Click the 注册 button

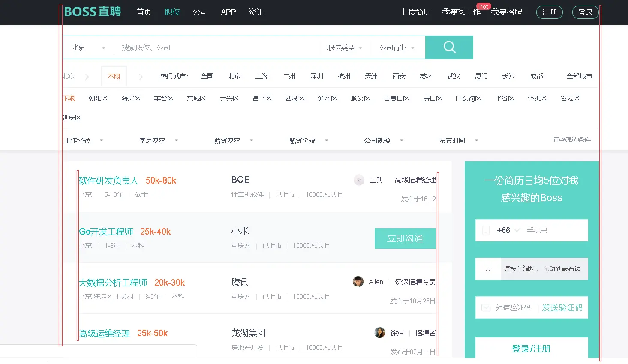pos(550,12)
